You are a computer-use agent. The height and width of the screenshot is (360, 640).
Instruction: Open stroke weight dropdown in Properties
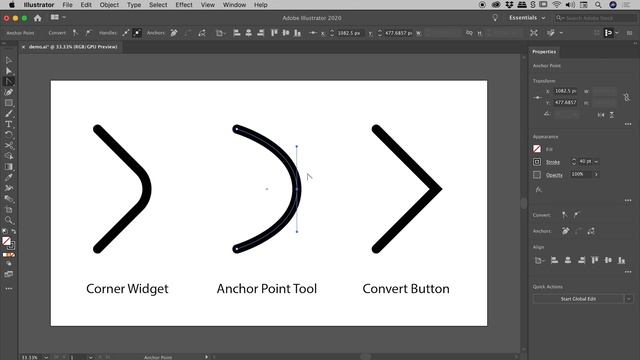pos(596,162)
